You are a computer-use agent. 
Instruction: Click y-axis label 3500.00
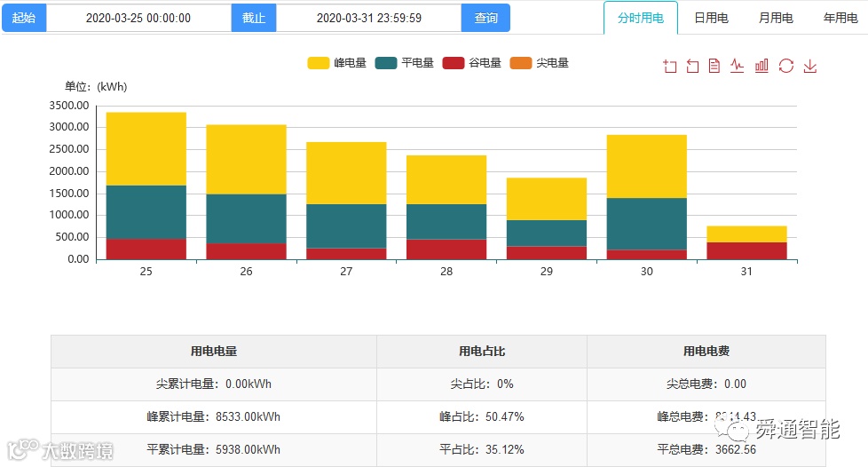tap(69, 106)
